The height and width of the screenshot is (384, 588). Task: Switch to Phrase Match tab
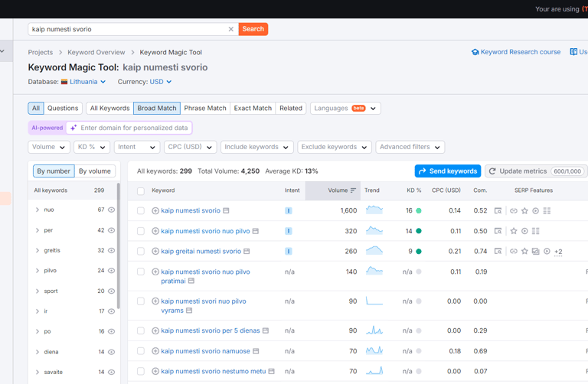[x=205, y=109]
